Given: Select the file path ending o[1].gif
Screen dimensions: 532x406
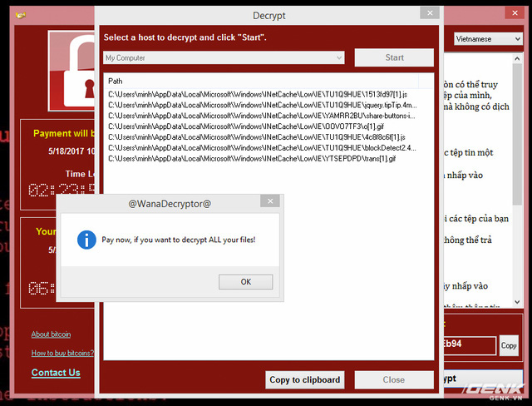Looking at the screenshot, I should pyautogui.click(x=246, y=126).
